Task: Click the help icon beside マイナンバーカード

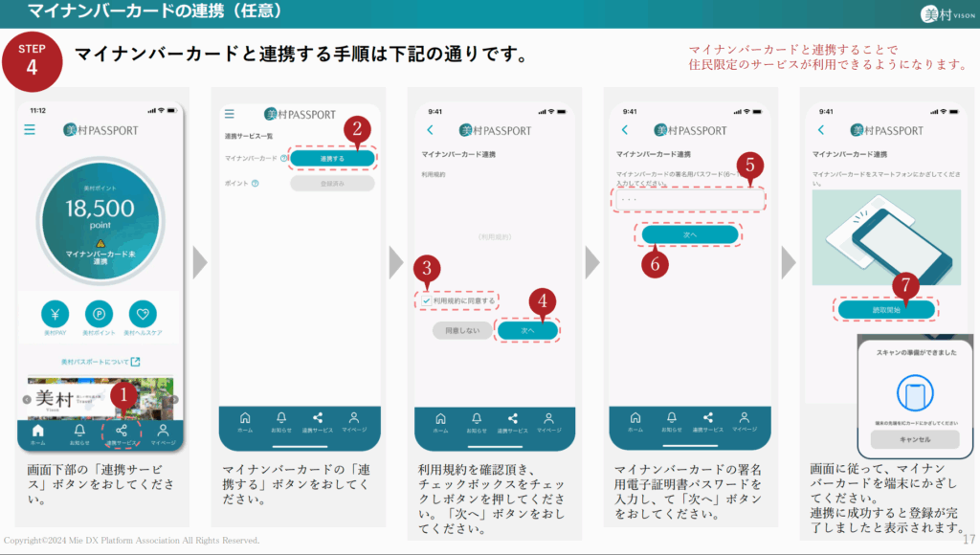Action: coord(284,158)
